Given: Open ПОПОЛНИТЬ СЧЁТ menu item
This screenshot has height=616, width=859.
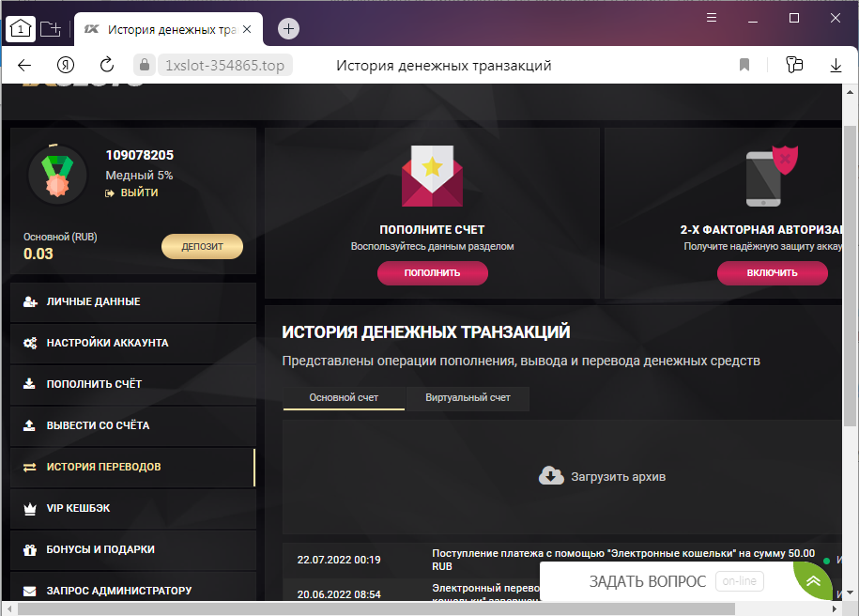Looking at the screenshot, I should [x=133, y=384].
